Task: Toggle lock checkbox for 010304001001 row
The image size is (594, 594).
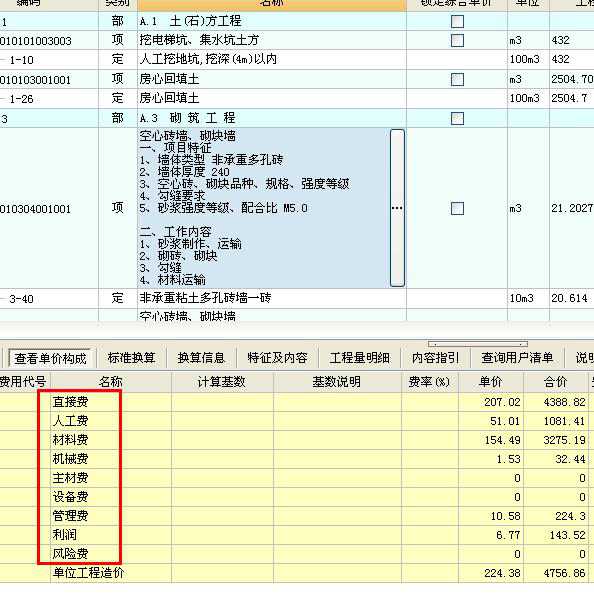Action: 457,208
